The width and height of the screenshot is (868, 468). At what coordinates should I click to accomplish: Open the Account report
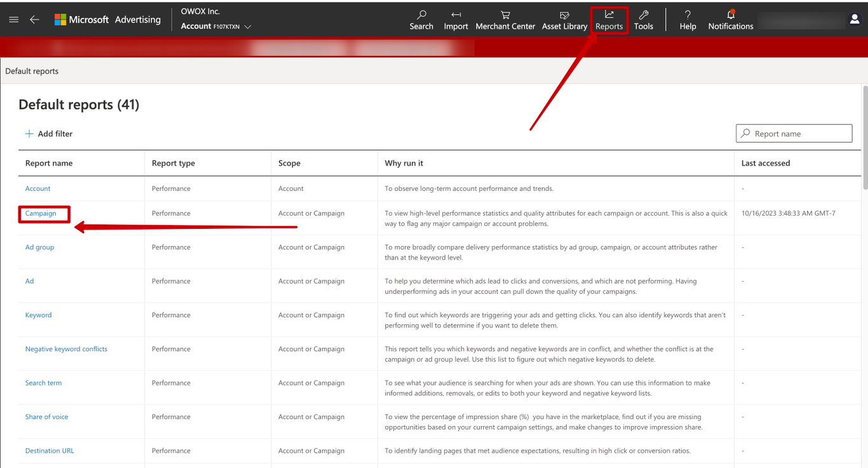pyautogui.click(x=37, y=189)
